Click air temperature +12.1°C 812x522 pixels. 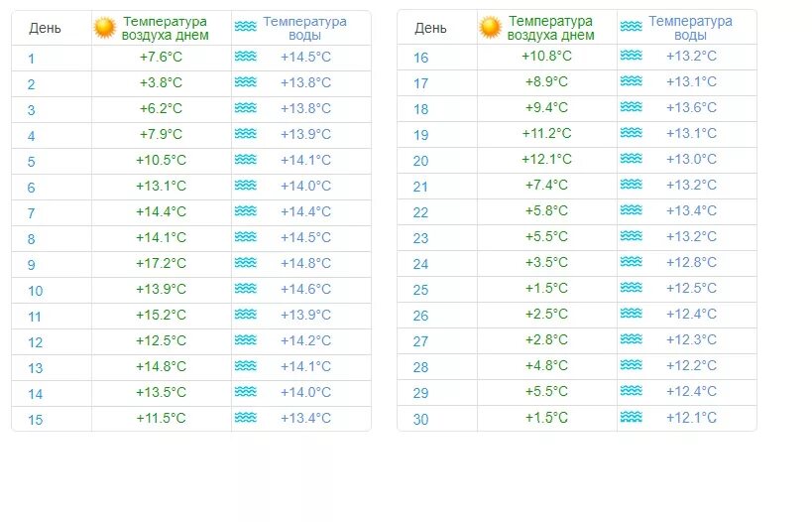(x=547, y=159)
